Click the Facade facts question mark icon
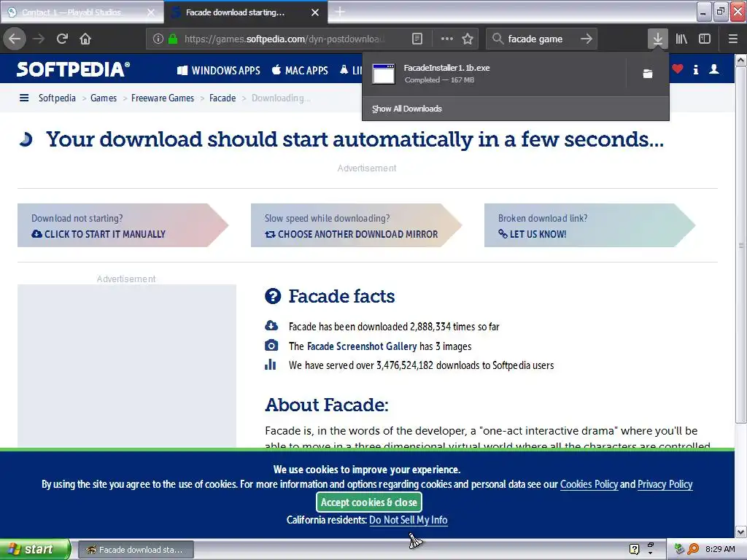Image resolution: width=747 pixels, height=560 pixels. (273, 296)
